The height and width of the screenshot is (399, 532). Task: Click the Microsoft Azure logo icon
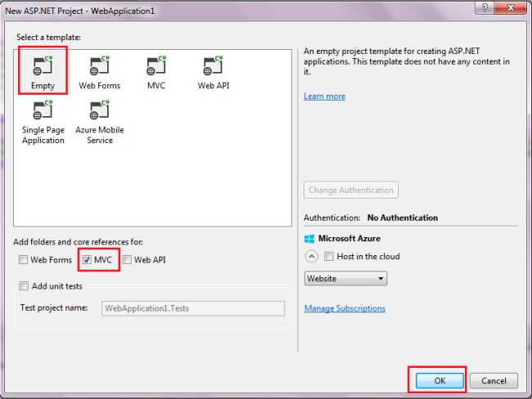309,239
